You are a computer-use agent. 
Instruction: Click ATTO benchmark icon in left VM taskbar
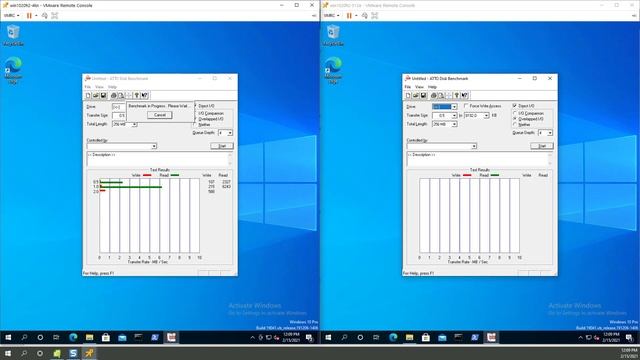click(x=171, y=337)
